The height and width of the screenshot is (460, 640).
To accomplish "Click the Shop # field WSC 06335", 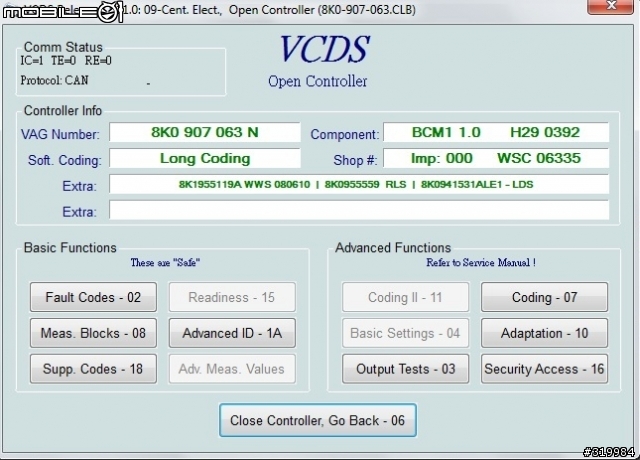I will click(496, 158).
